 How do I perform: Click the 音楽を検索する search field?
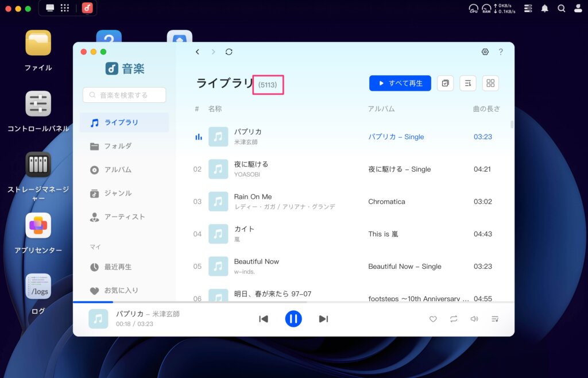coord(125,95)
